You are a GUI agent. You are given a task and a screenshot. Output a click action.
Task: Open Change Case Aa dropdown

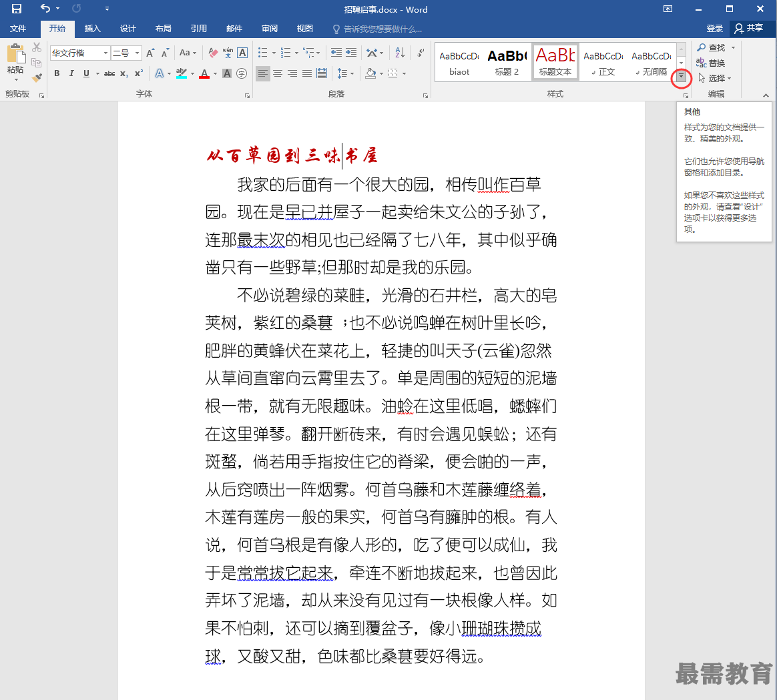188,53
